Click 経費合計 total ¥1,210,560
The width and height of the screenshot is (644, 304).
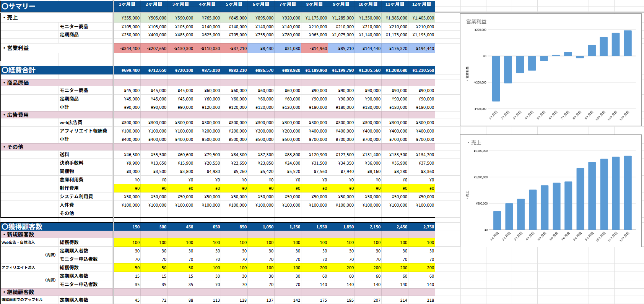pos(421,70)
